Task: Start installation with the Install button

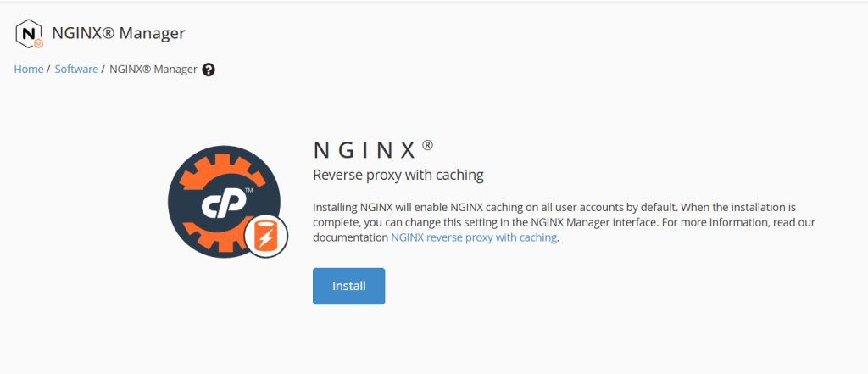Action: pos(348,287)
